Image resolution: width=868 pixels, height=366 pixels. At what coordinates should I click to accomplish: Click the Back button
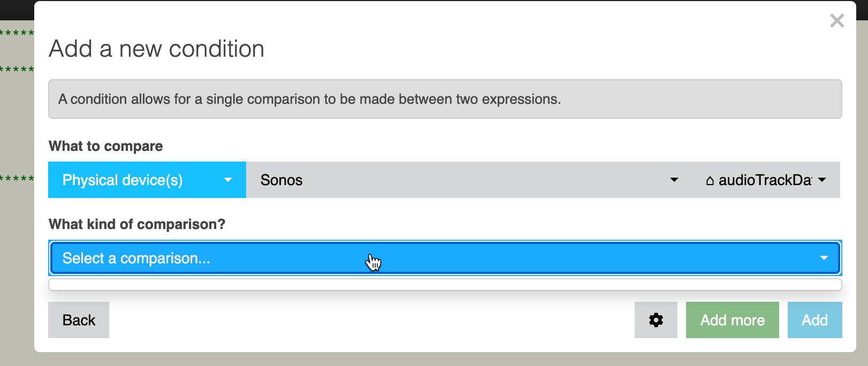[79, 320]
